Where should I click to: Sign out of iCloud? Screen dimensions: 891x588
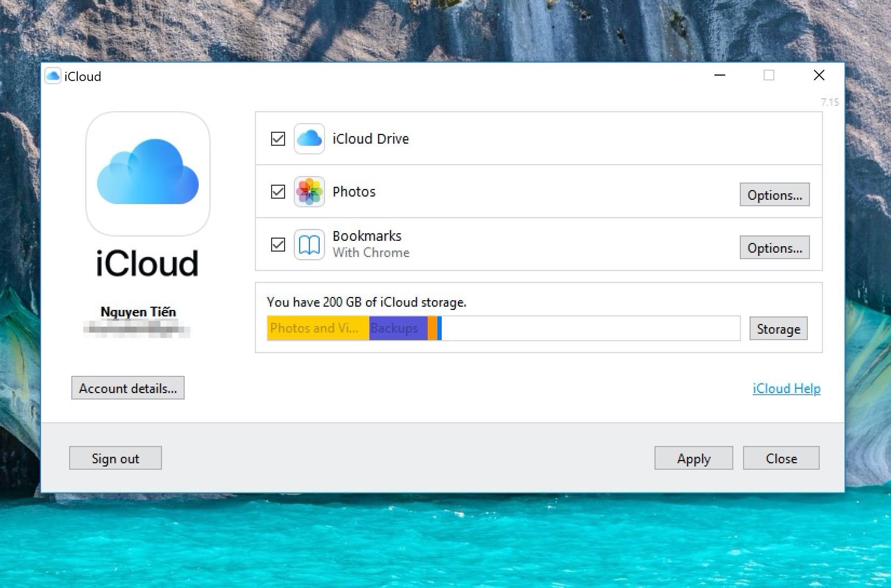(x=116, y=458)
